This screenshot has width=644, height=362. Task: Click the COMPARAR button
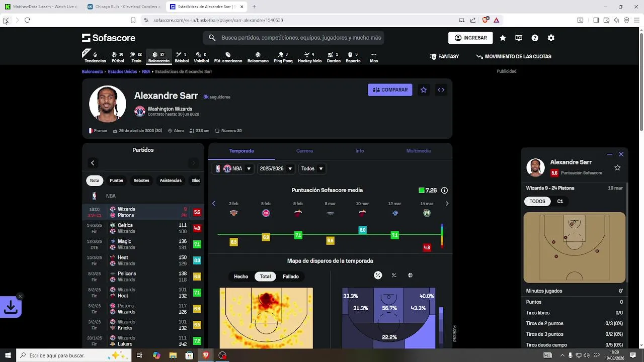(390, 89)
